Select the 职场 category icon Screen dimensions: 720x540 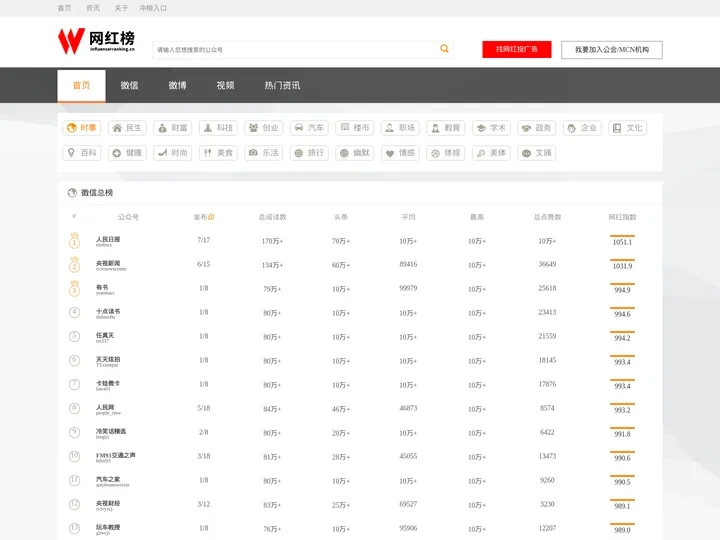coord(390,128)
